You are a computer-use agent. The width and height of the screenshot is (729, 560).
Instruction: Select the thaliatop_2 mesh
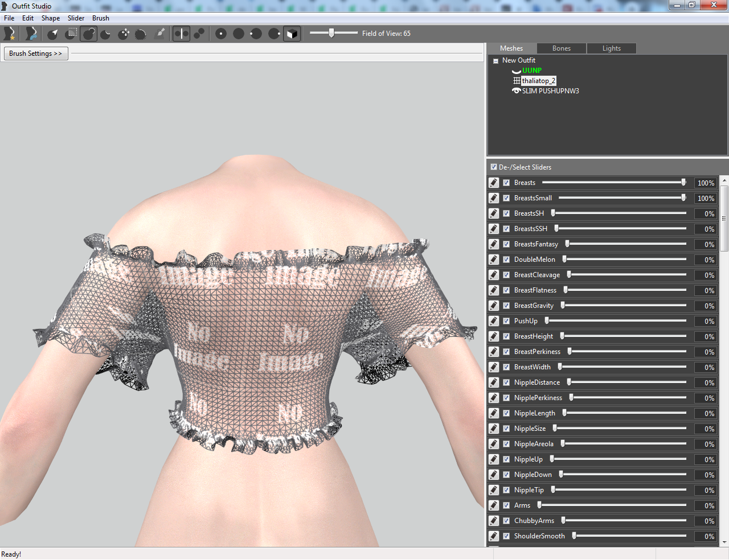click(x=538, y=81)
